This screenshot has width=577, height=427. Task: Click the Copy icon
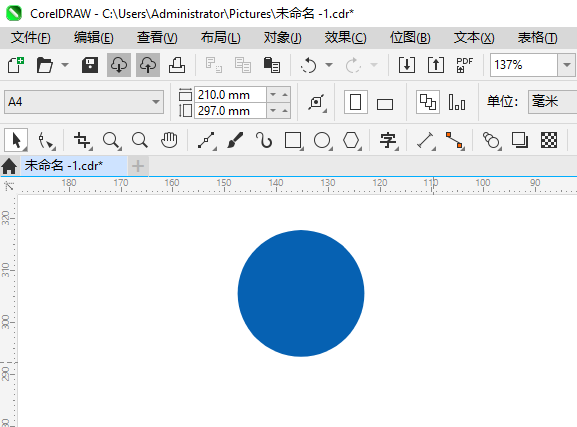(243, 65)
